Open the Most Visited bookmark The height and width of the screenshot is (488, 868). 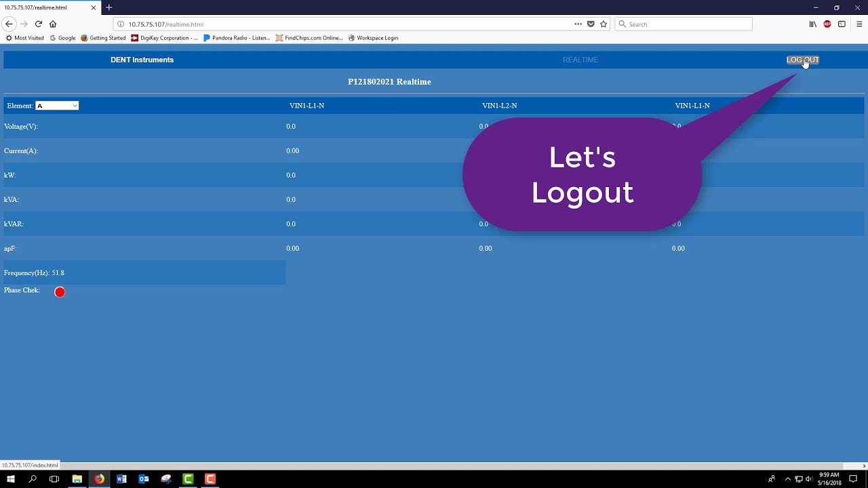[25, 38]
